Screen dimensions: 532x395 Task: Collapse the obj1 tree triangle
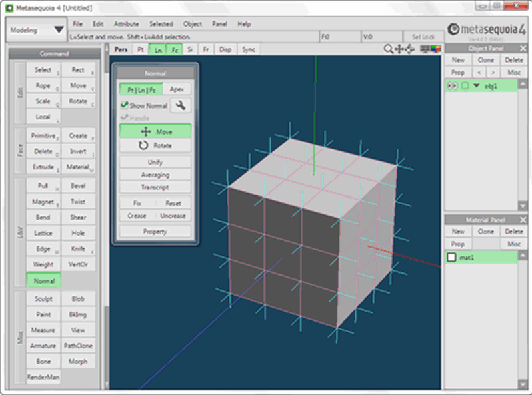click(x=476, y=85)
